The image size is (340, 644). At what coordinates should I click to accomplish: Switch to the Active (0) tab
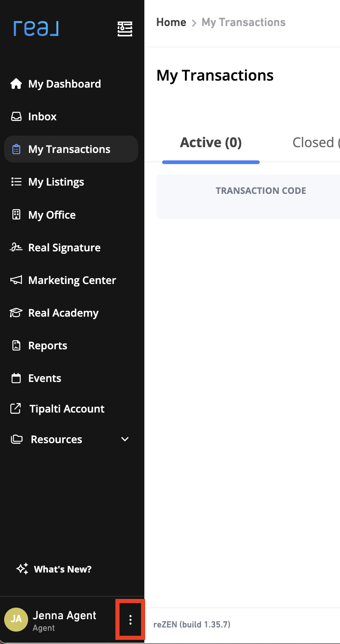(211, 143)
